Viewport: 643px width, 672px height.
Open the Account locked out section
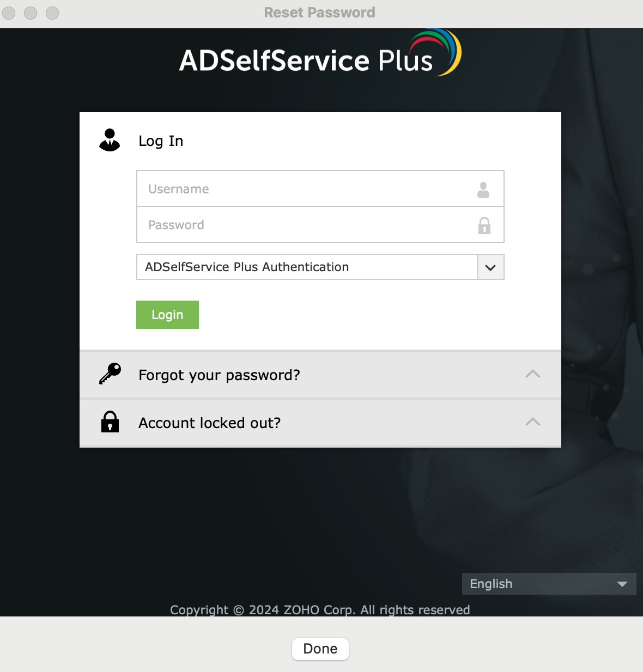320,423
